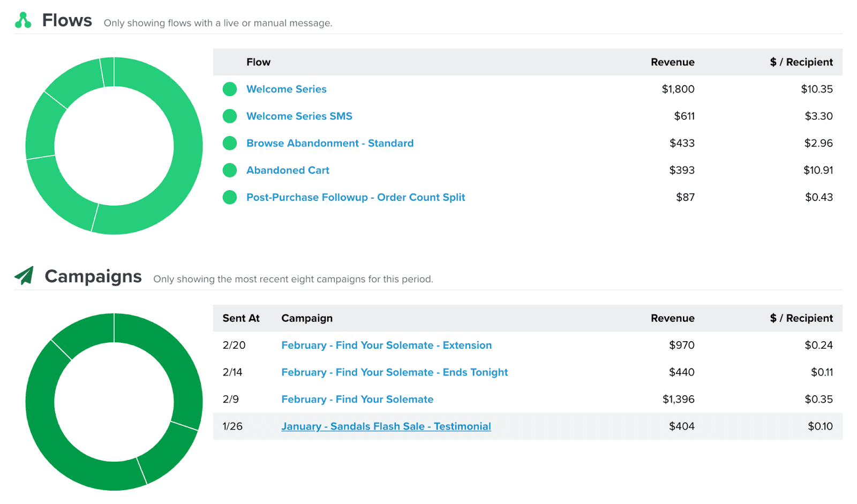This screenshot has width=857, height=504.
Task: Open February - Find Your Solemate - Ends Tonight
Action: (x=394, y=372)
